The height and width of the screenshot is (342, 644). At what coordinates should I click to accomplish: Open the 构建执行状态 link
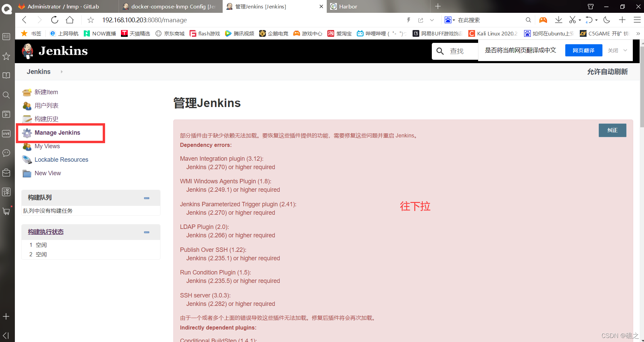[46, 232]
